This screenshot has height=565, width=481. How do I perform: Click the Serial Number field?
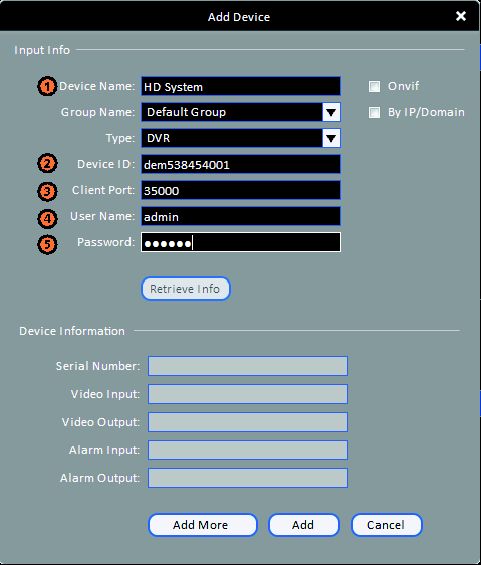248,366
